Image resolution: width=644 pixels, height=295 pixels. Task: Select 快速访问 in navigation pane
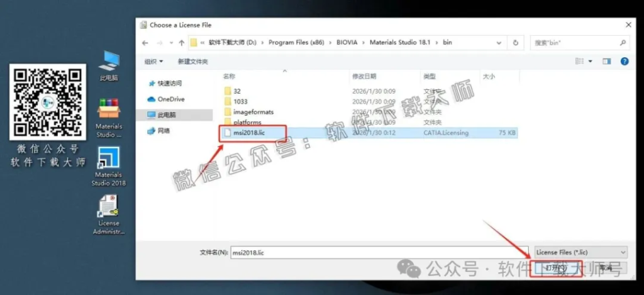pos(170,84)
